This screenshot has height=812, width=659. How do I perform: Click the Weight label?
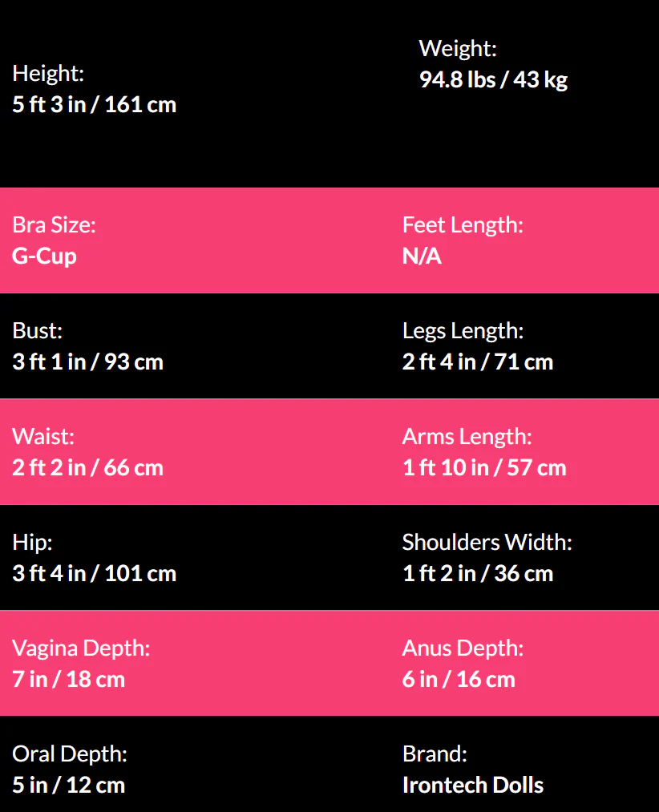(458, 49)
